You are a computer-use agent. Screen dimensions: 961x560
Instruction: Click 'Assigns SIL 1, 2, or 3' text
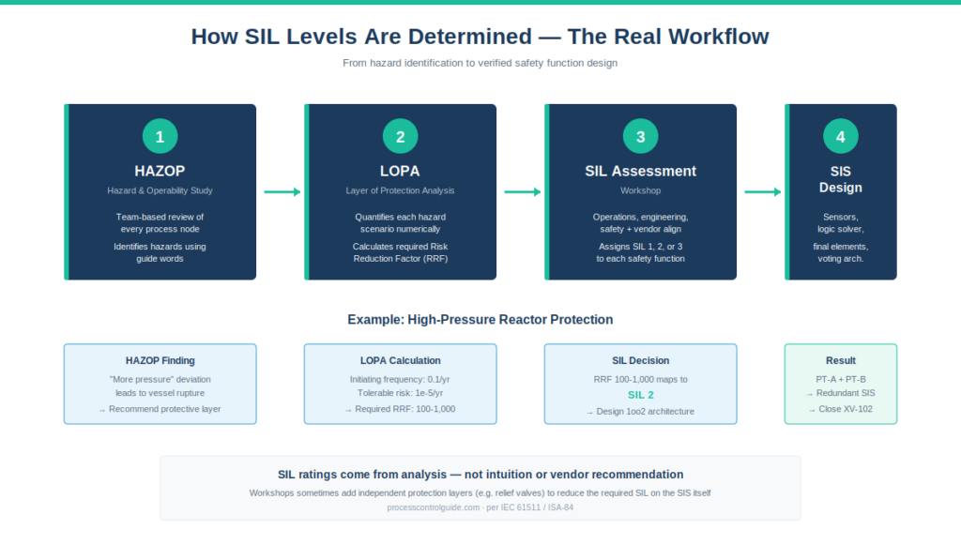point(640,247)
